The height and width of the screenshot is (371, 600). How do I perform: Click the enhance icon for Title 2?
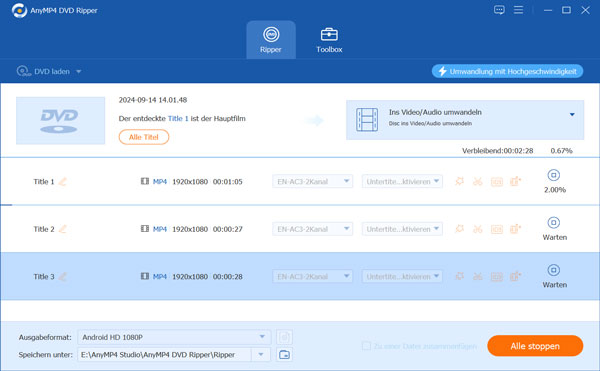click(x=515, y=229)
